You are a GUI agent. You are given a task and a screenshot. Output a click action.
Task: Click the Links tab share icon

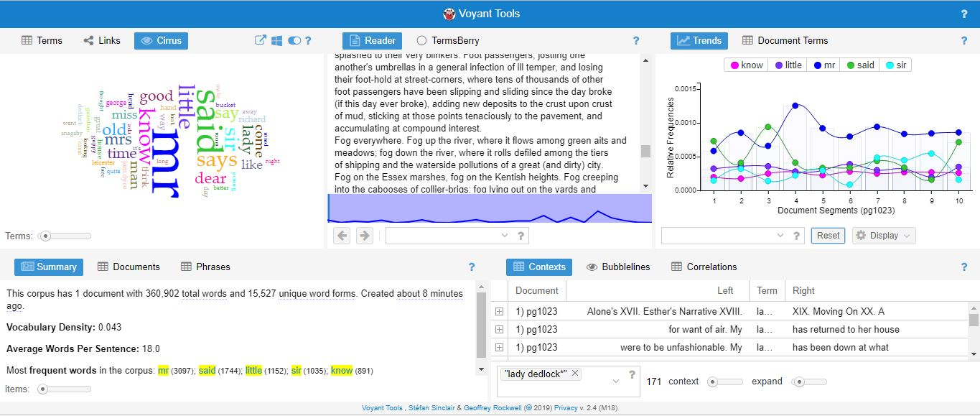coord(88,41)
